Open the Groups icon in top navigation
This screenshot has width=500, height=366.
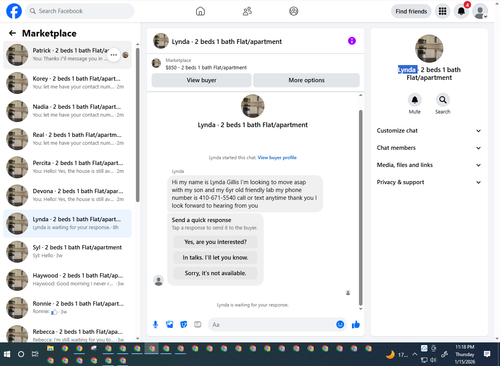[294, 11]
